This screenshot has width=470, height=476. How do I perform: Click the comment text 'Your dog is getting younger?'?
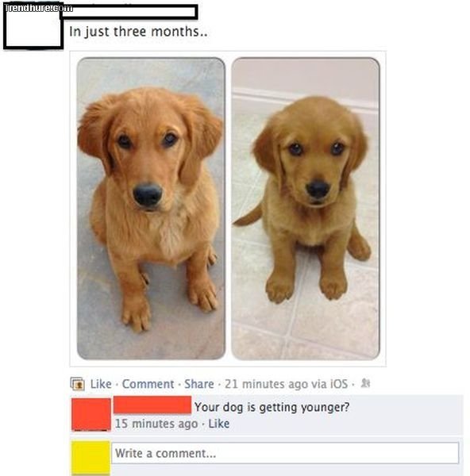[272, 407]
